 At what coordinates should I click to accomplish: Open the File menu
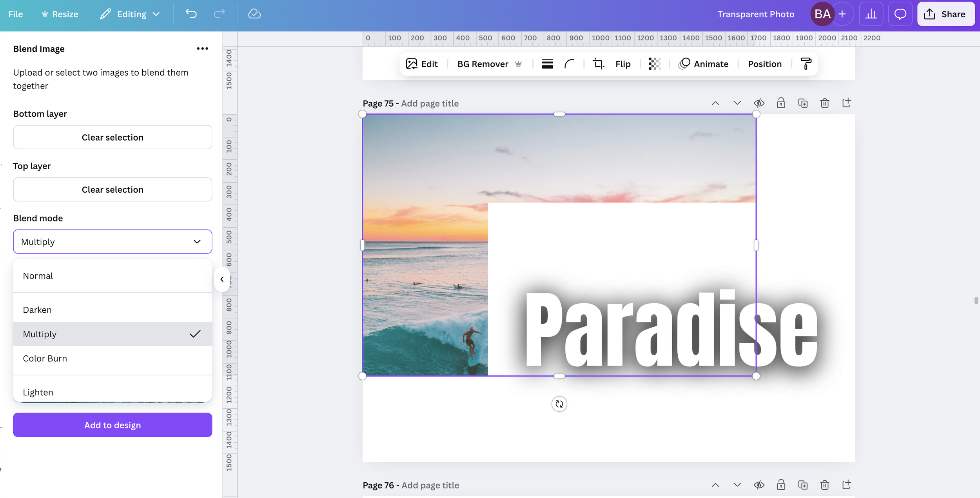[x=16, y=14]
